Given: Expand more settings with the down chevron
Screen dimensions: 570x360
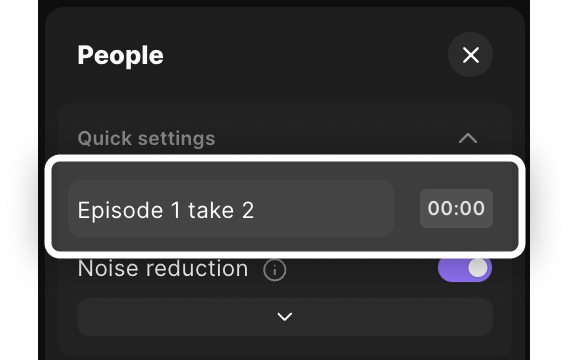Looking at the screenshot, I should tap(285, 317).
